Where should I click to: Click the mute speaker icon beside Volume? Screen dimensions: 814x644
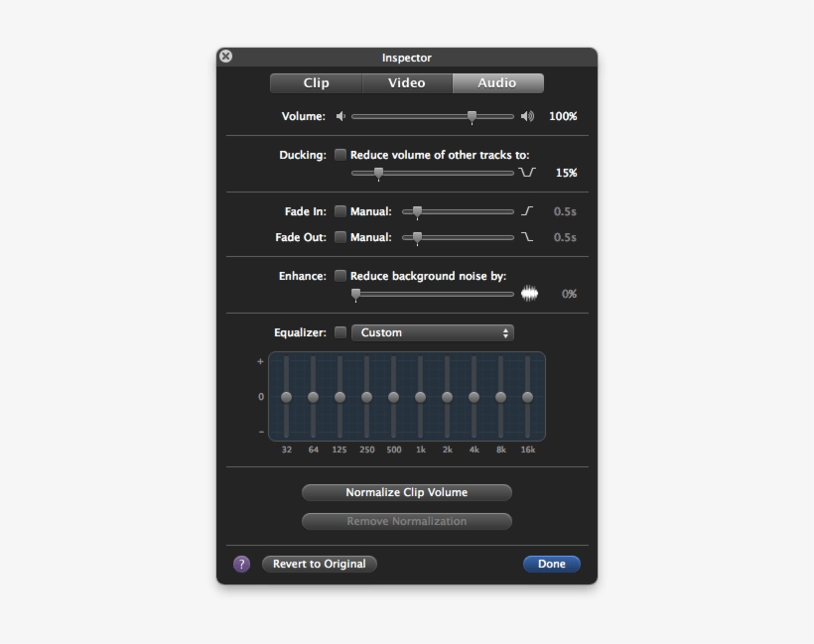[341, 116]
